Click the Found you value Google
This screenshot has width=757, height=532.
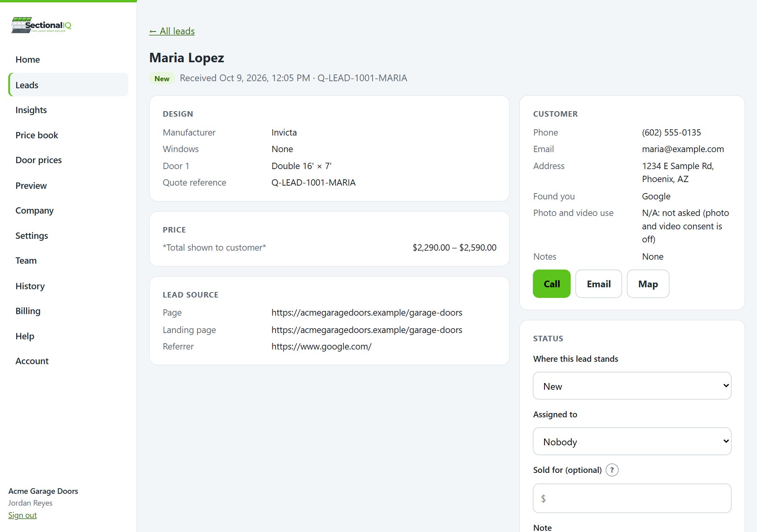click(x=656, y=196)
